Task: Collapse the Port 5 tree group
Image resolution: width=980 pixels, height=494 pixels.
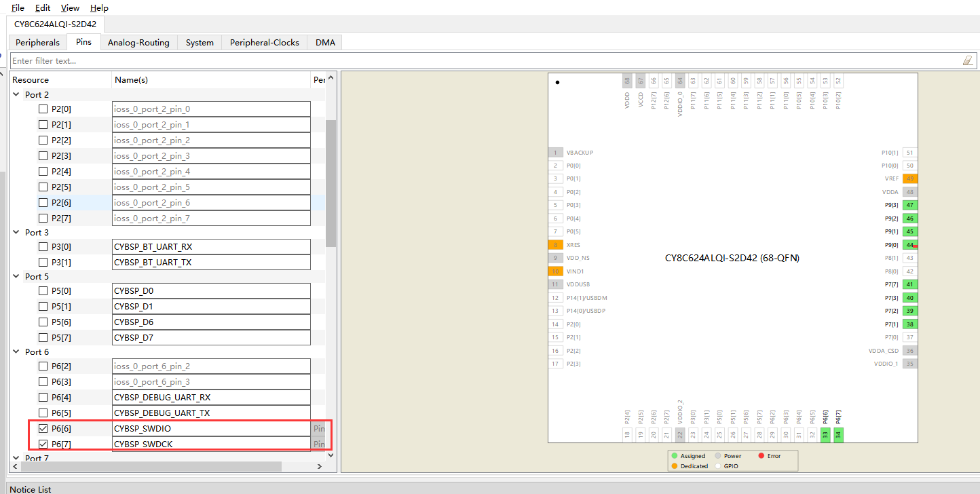Action: 16,277
